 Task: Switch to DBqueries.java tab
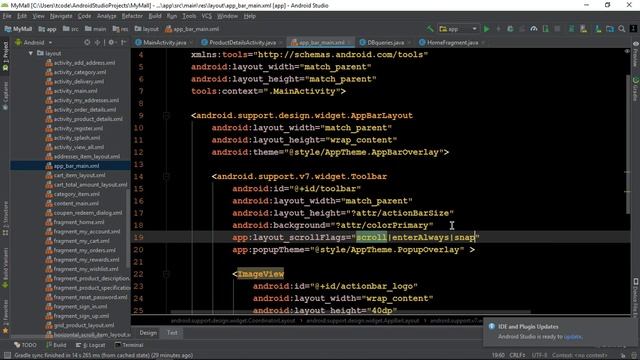(385, 42)
